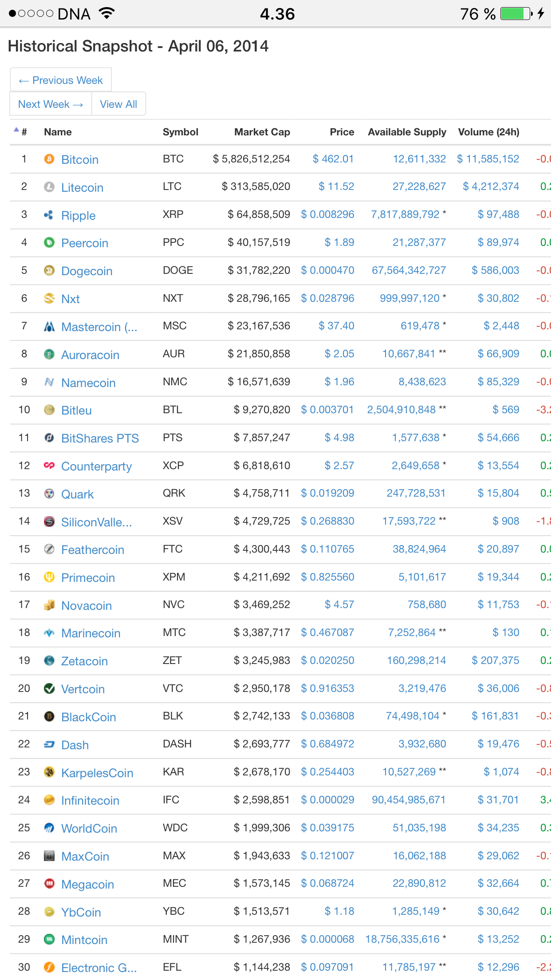The width and height of the screenshot is (551, 980).
Task: Click the Counterparty red logo icon
Action: click(49, 466)
